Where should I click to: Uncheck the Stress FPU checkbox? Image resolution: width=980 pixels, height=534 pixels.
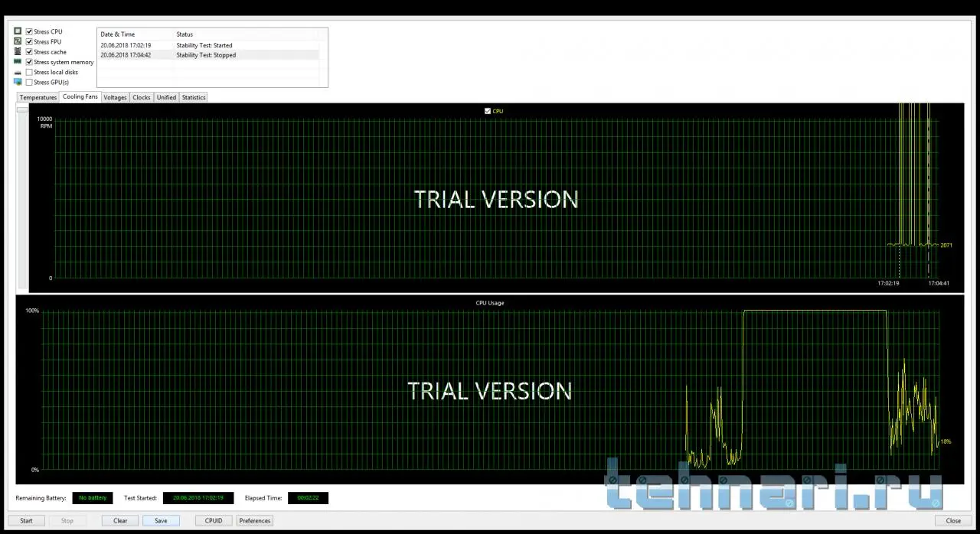(x=29, y=41)
